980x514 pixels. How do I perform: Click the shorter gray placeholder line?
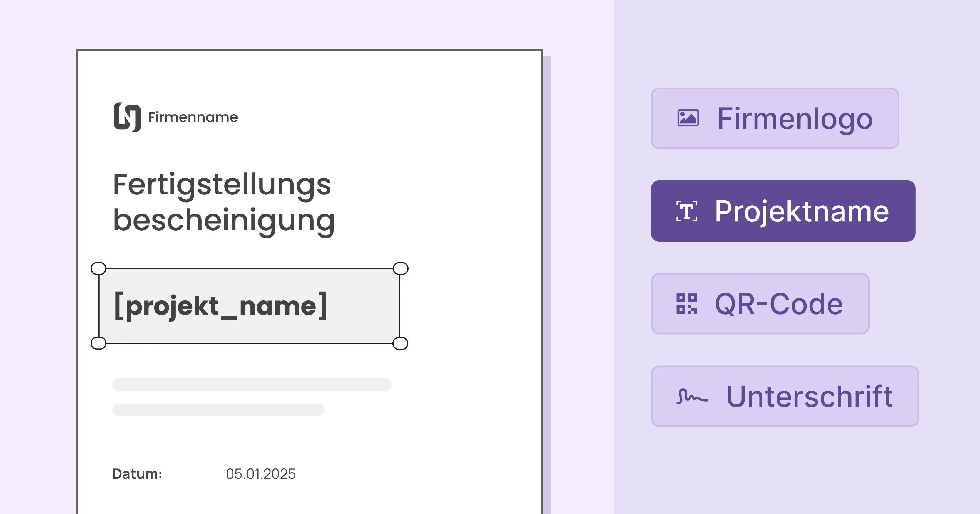click(218, 409)
